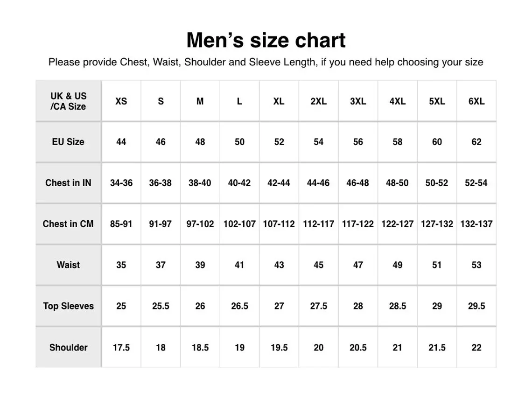532x399 pixels.
Task: Select the Chest in CM row label
Action: tap(68, 224)
